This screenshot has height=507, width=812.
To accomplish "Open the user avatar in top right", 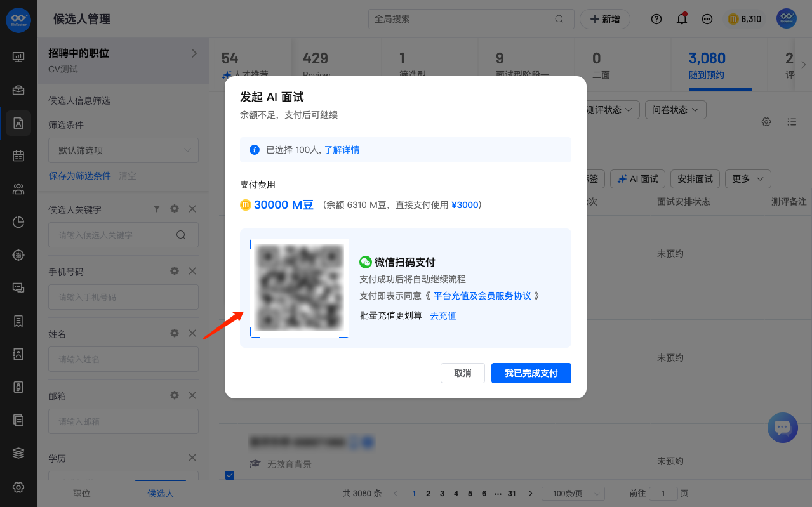I will pyautogui.click(x=787, y=19).
